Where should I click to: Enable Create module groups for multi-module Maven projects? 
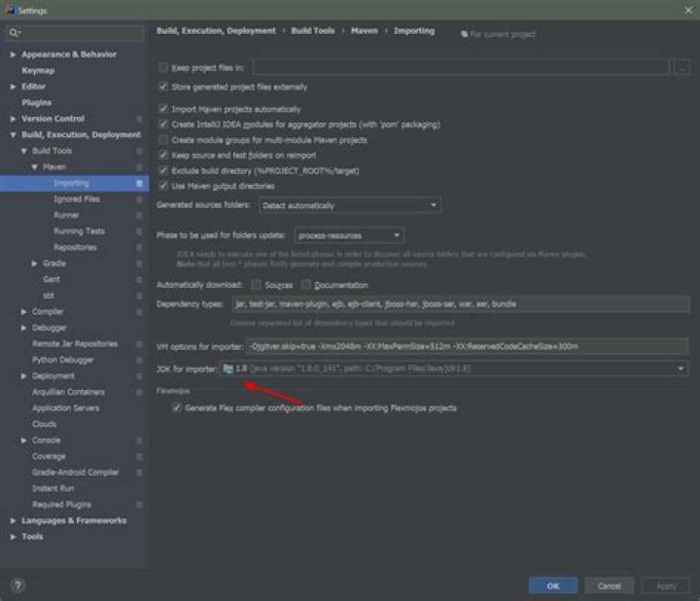(x=163, y=140)
